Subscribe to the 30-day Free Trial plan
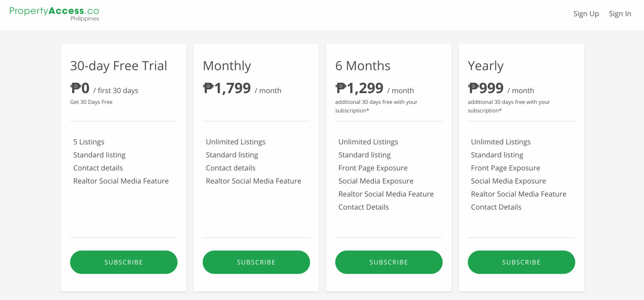The image size is (644, 300). pos(124,262)
